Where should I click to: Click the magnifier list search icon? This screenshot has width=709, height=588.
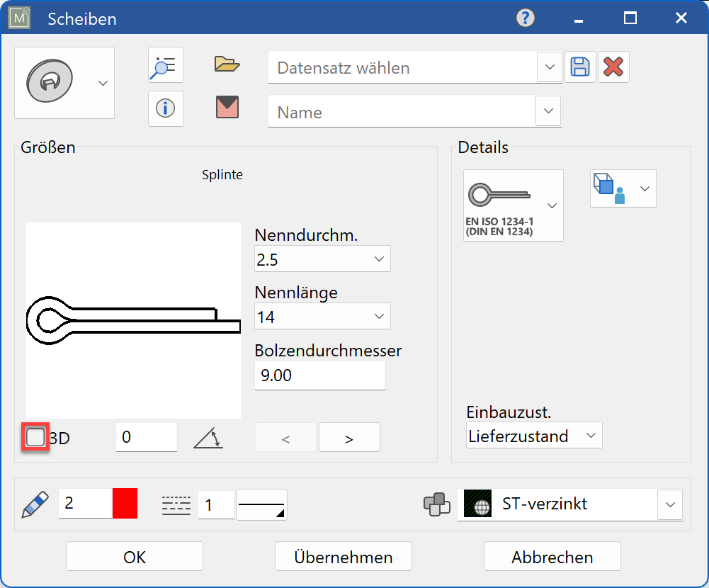click(166, 66)
